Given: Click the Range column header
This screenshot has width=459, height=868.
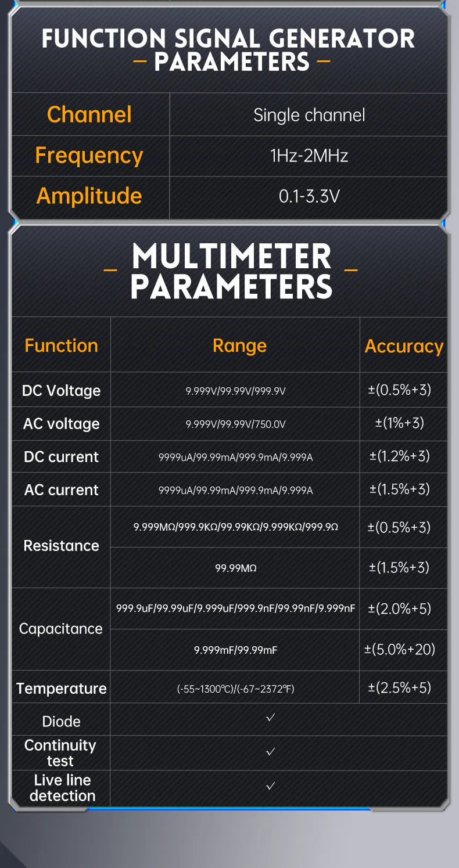Looking at the screenshot, I should coord(239,345).
